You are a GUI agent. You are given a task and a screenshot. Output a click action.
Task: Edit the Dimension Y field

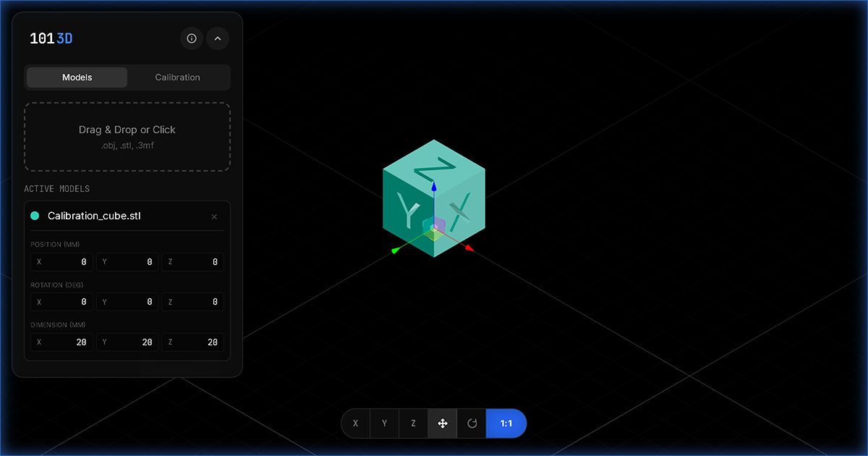127,342
